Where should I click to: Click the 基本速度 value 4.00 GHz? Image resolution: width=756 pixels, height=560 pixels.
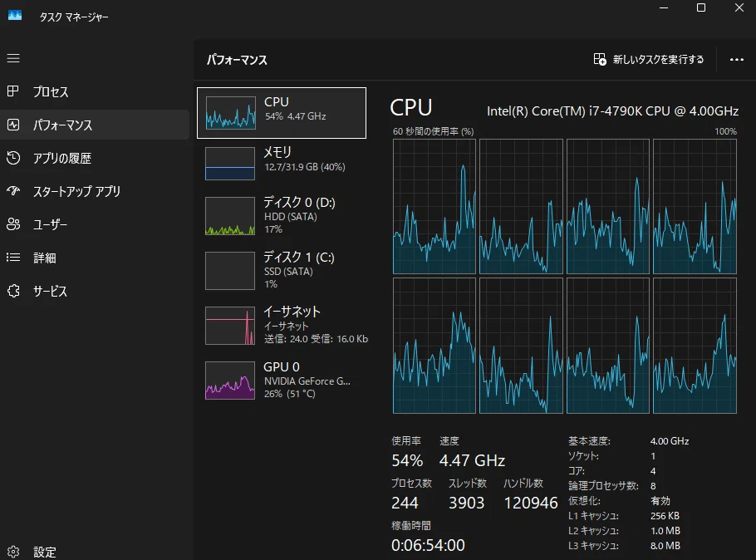670,441
